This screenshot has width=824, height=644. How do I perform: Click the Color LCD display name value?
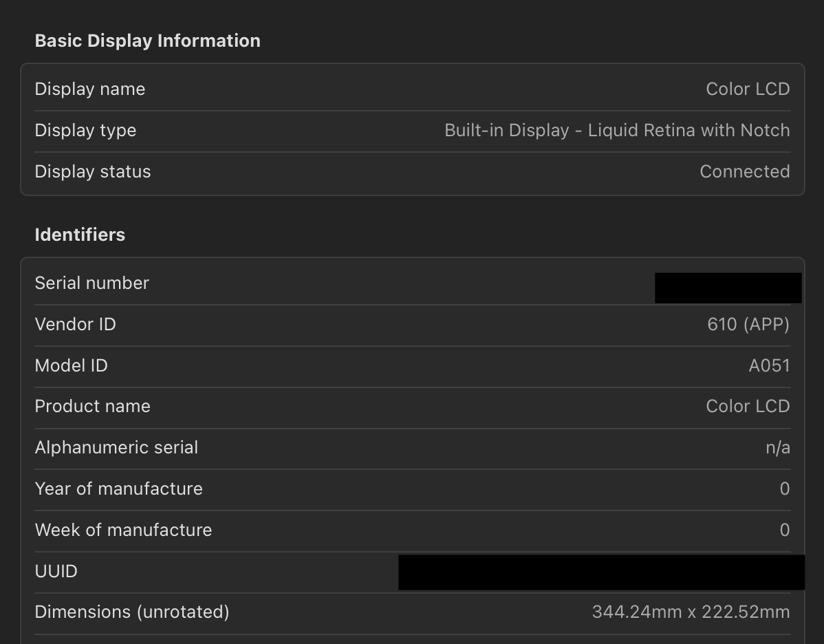tap(748, 88)
